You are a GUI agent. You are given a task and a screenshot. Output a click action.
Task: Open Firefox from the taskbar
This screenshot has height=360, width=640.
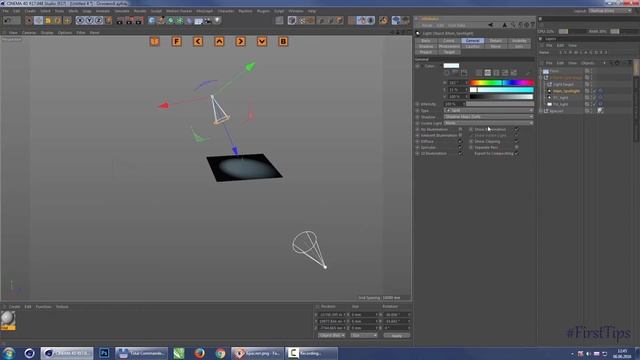(x=200, y=353)
